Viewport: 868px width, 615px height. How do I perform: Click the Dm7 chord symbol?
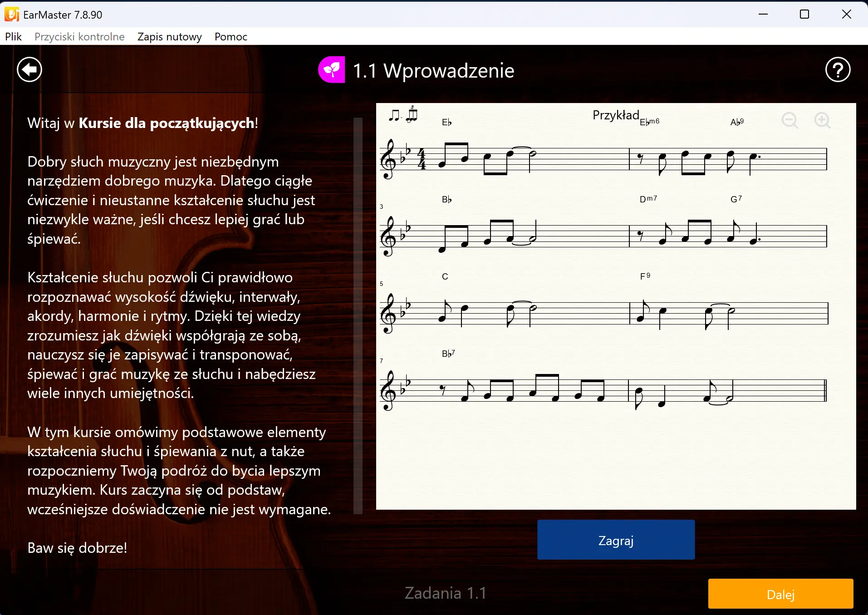click(648, 199)
